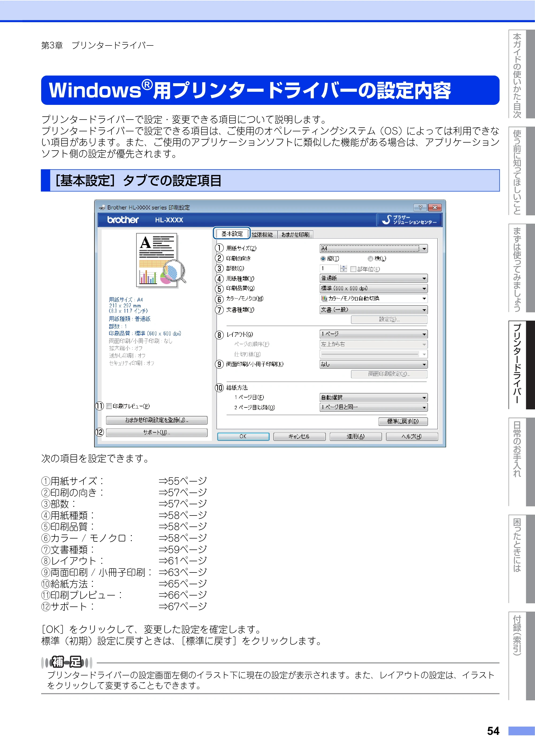The image size is (535, 756).
Task: Expand the 印刷品質 標準 600 dpi dropdown
Action: [374, 288]
